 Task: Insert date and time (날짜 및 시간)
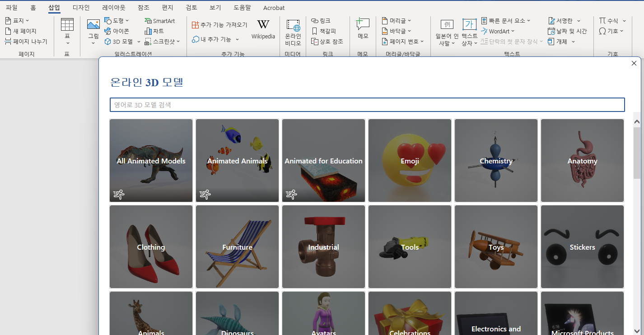click(567, 31)
